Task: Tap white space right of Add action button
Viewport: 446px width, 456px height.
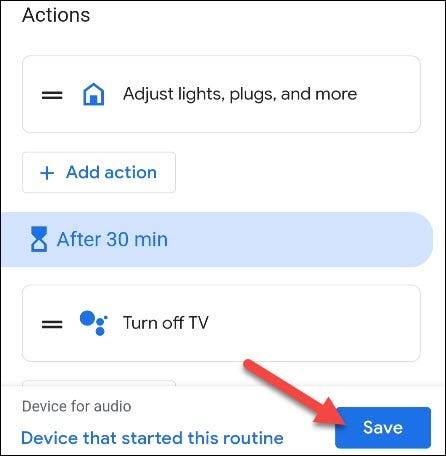Action: (x=300, y=172)
